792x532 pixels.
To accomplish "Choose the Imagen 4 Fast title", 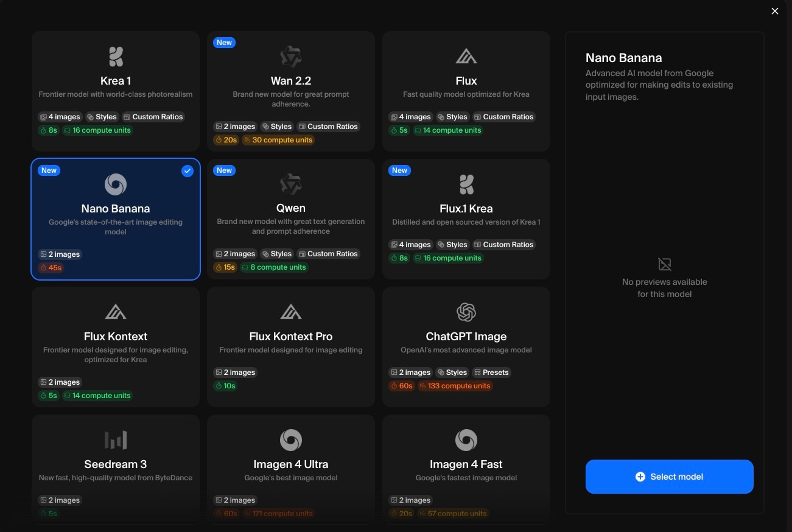I will tap(466, 464).
